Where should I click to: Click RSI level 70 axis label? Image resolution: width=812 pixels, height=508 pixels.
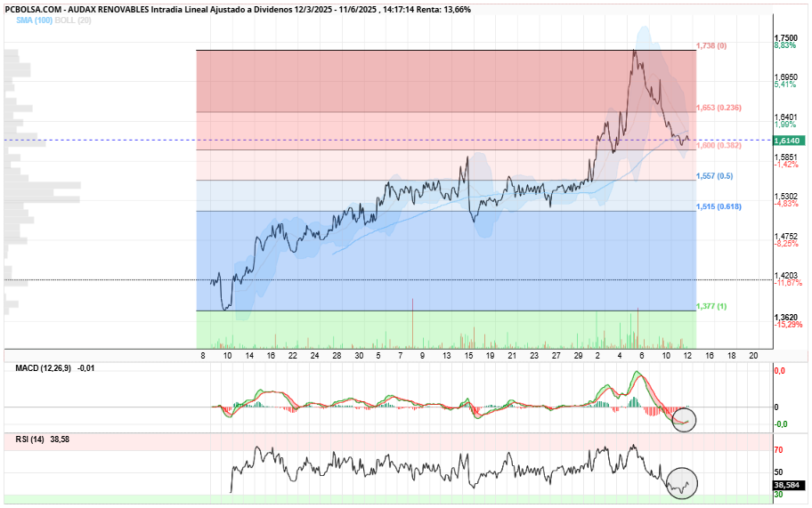click(x=778, y=450)
